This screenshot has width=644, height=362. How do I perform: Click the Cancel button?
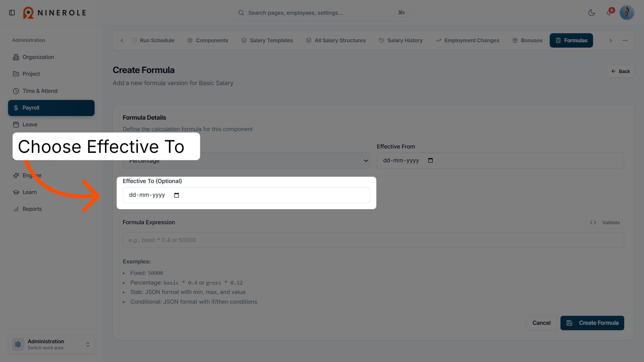[541, 323]
